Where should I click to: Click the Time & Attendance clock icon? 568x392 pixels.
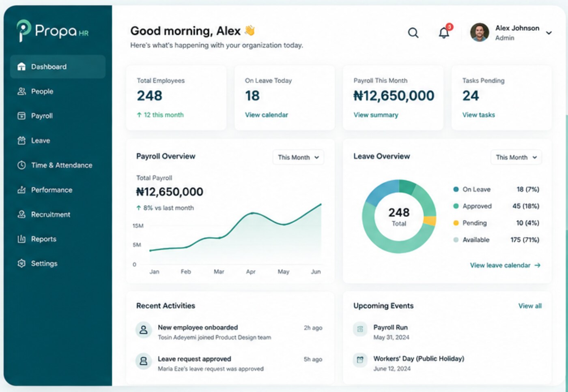[22, 165]
